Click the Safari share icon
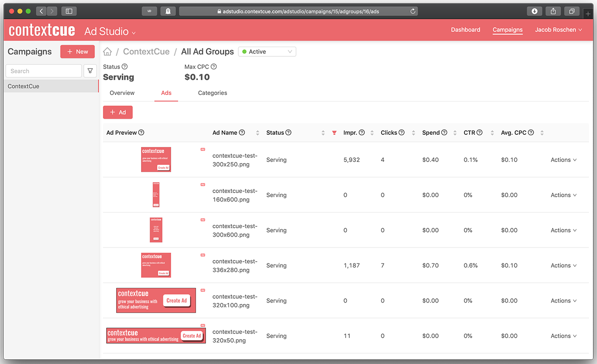 click(x=553, y=11)
